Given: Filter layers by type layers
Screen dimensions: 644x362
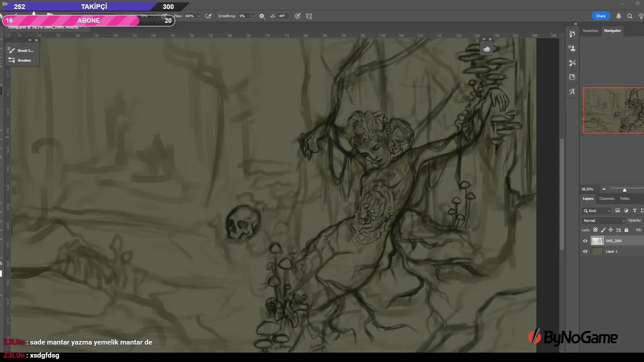Looking at the screenshot, I should coord(634,211).
